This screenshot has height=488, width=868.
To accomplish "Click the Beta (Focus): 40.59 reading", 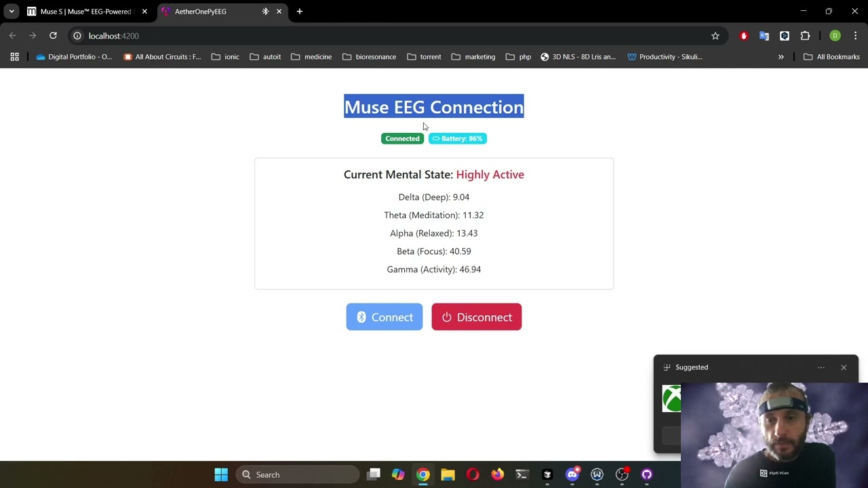I will [x=434, y=251].
